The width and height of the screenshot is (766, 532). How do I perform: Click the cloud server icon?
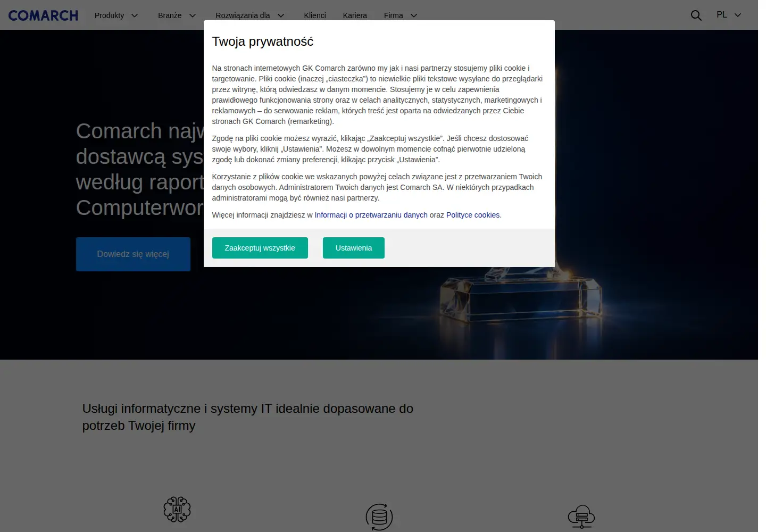point(581,517)
